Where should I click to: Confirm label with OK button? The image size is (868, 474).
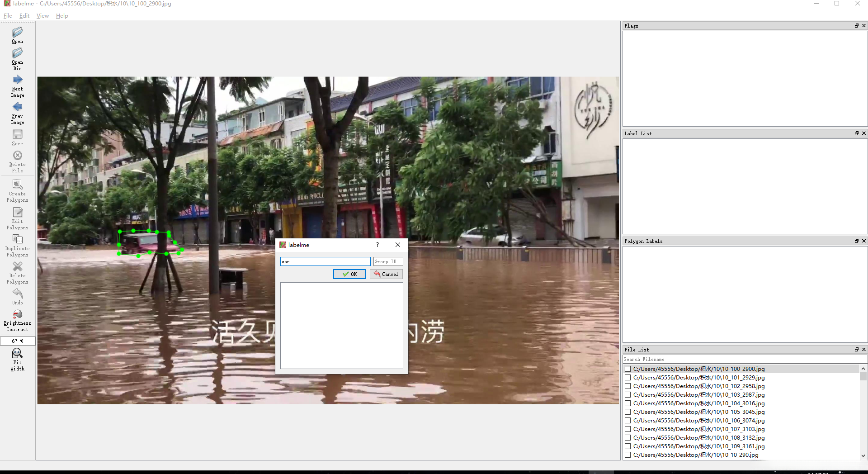(x=349, y=274)
